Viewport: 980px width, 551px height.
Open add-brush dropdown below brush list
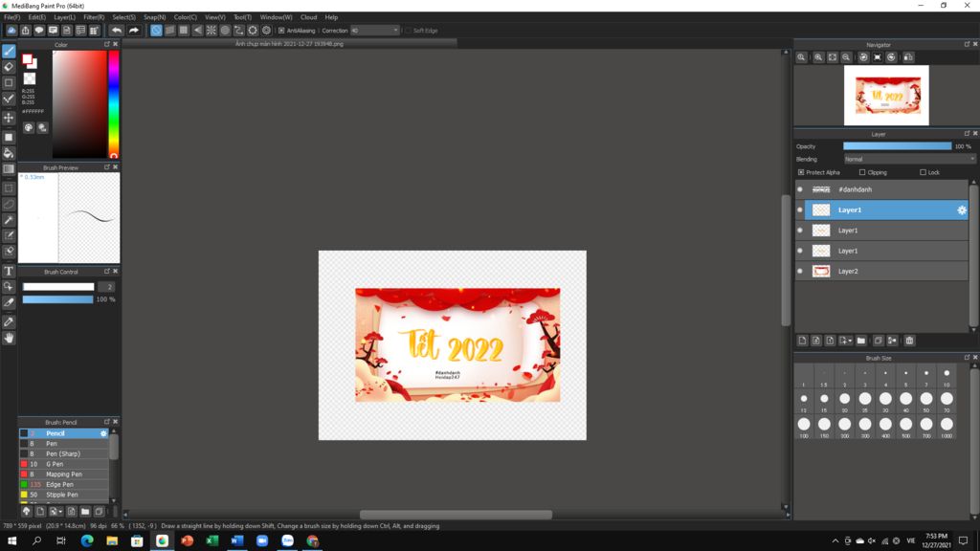pyautogui.click(x=60, y=512)
